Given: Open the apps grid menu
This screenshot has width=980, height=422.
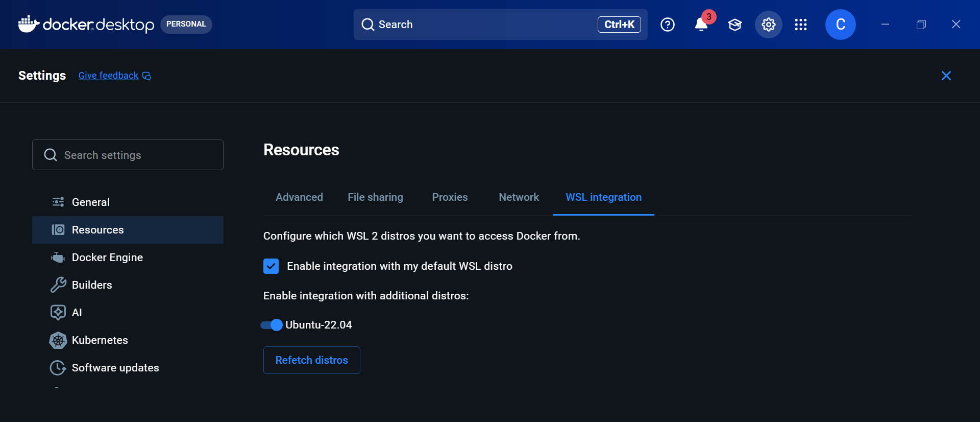Looking at the screenshot, I should point(801,25).
